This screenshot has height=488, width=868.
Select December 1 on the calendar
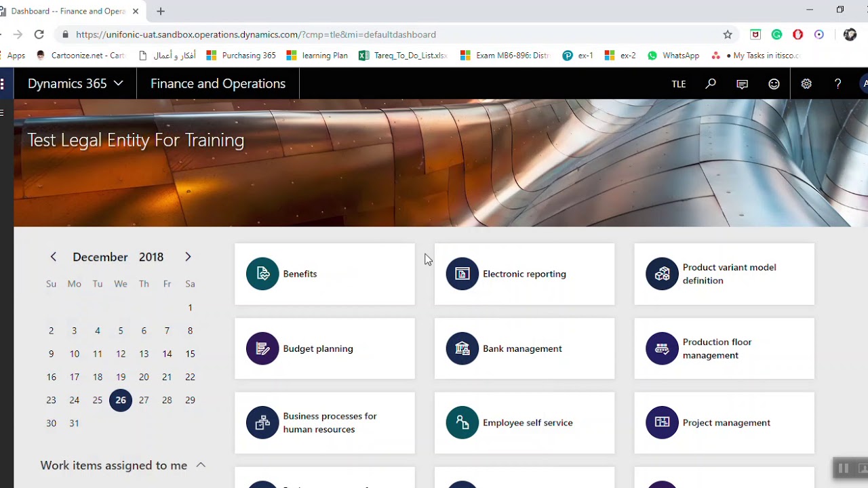190,308
